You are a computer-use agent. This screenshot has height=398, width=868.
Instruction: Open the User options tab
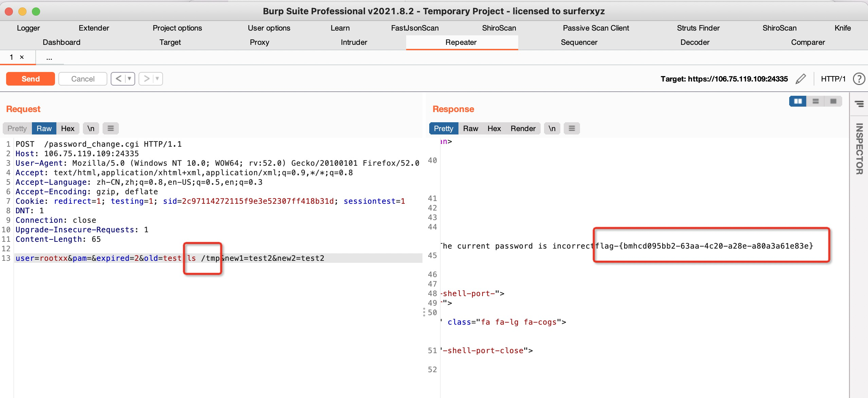click(x=269, y=28)
